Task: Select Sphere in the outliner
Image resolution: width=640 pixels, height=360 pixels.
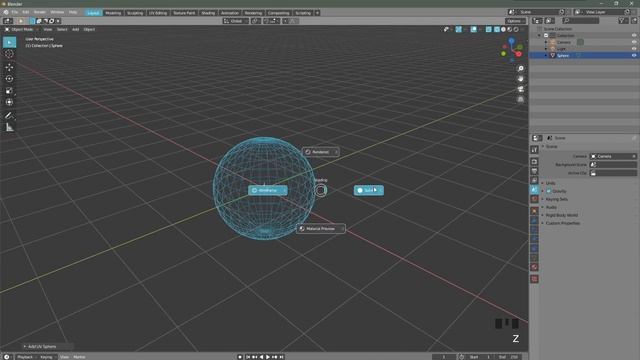Action: tap(562, 55)
